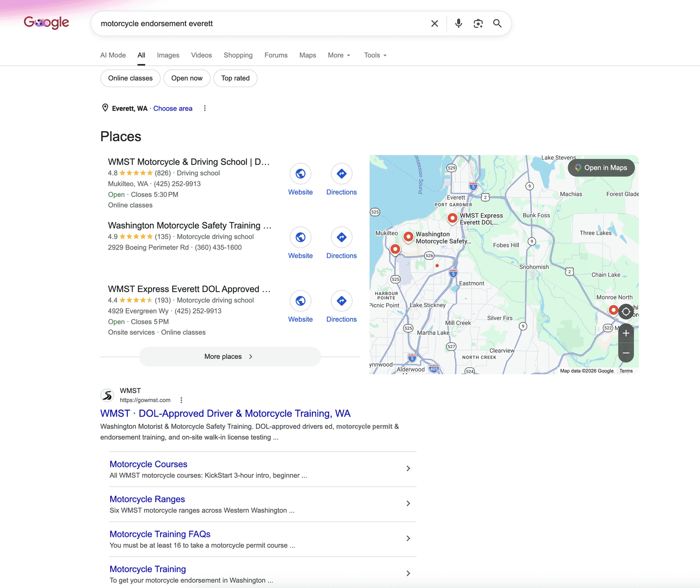Open the Motorcycle Courses sitelink
Screen dimensions: 700x588
148,464
